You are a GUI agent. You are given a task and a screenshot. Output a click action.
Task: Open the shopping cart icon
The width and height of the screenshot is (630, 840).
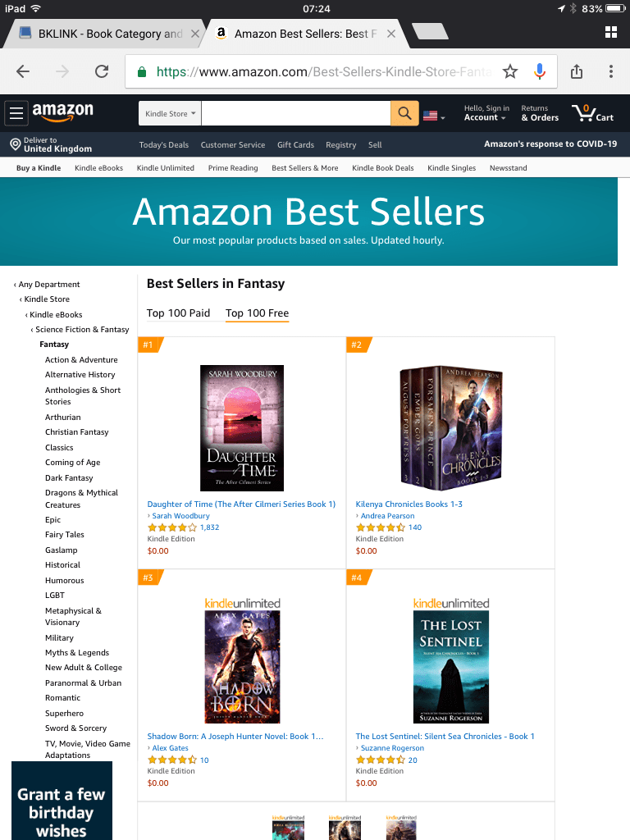(592, 113)
